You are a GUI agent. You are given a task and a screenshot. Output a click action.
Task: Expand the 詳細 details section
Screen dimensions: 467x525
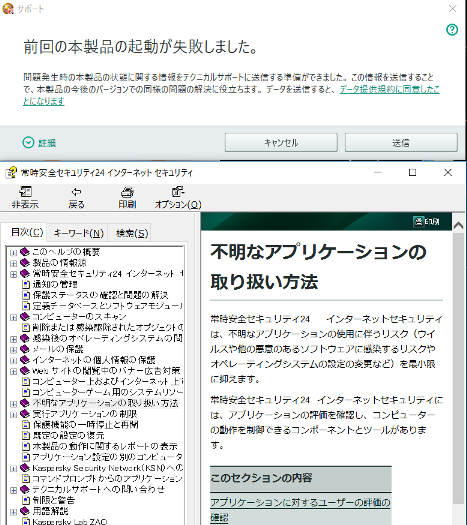[39, 143]
